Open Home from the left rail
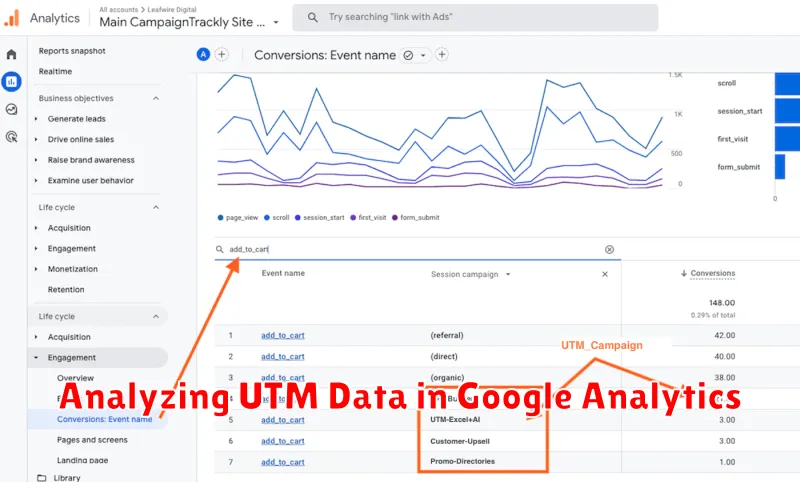The height and width of the screenshot is (482, 800). point(11,54)
